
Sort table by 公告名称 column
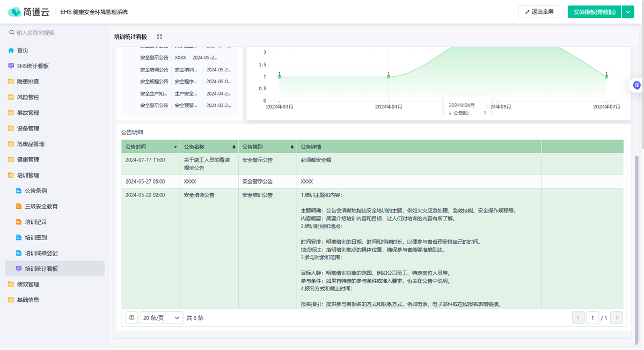[x=233, y=147]
